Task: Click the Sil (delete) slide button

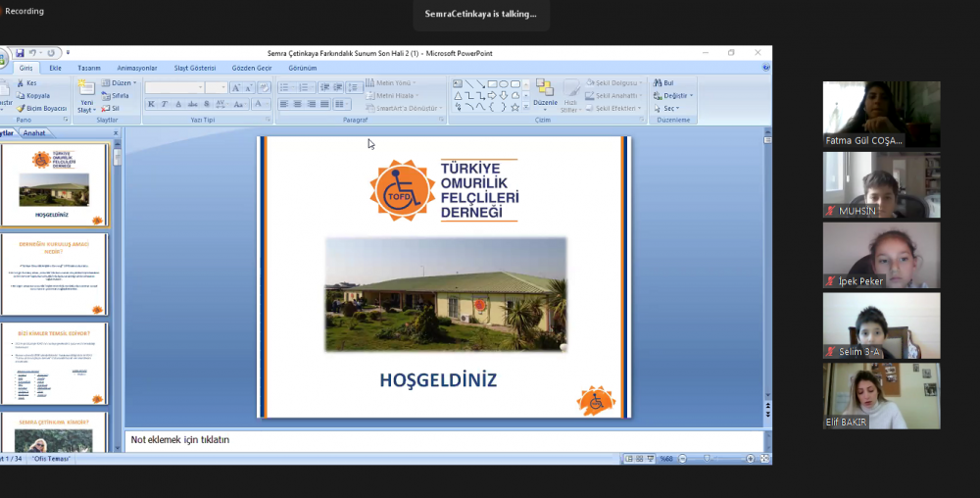Action: coord(110,108)
